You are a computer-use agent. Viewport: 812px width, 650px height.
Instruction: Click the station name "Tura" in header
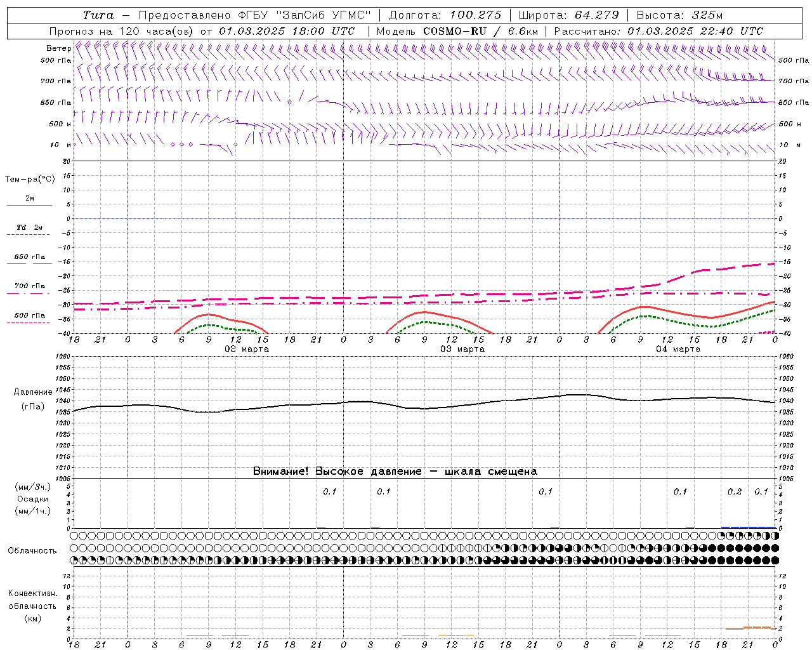(x=98, y=15)
